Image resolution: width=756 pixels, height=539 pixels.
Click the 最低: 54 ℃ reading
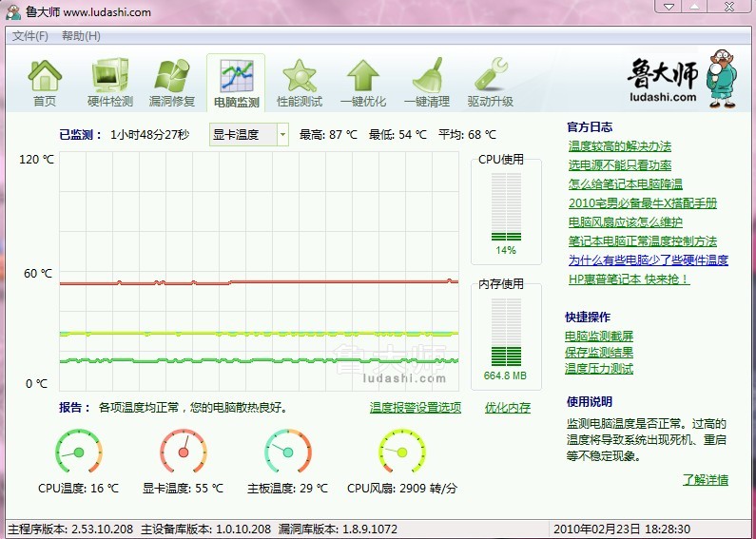397,134
